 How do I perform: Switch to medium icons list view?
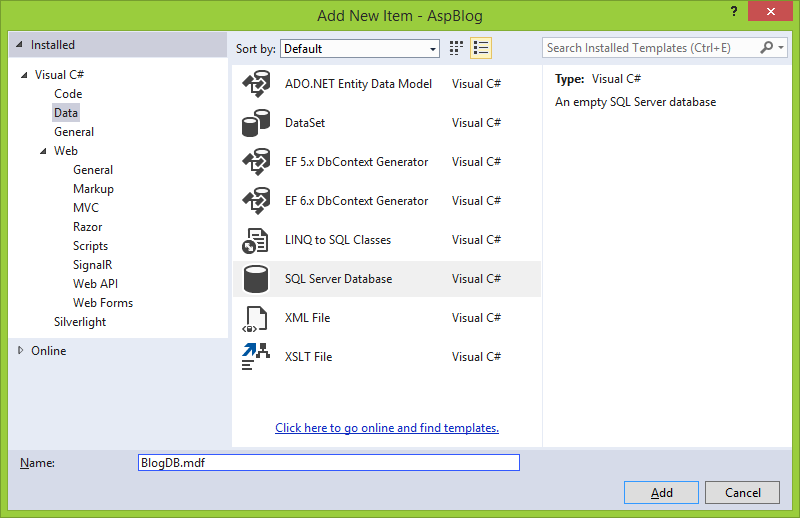(481, 48)
